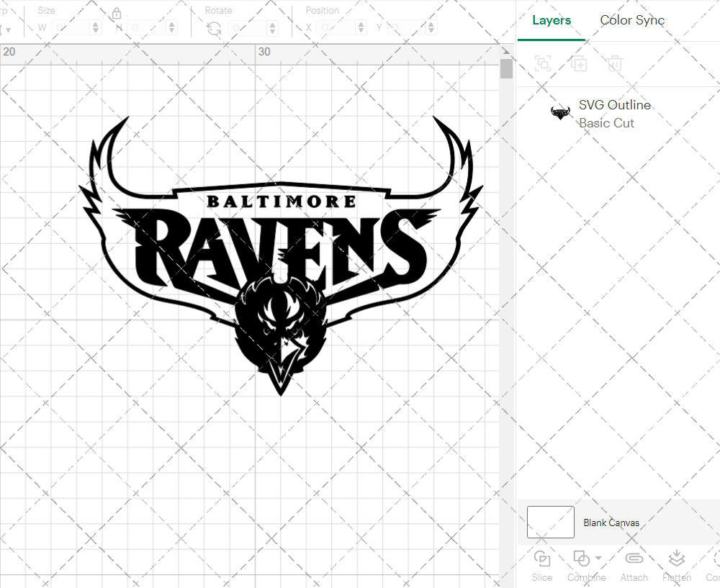720x588 pixels.
Task: Click the Delete layer trash icon
Action: click(615, 63)
